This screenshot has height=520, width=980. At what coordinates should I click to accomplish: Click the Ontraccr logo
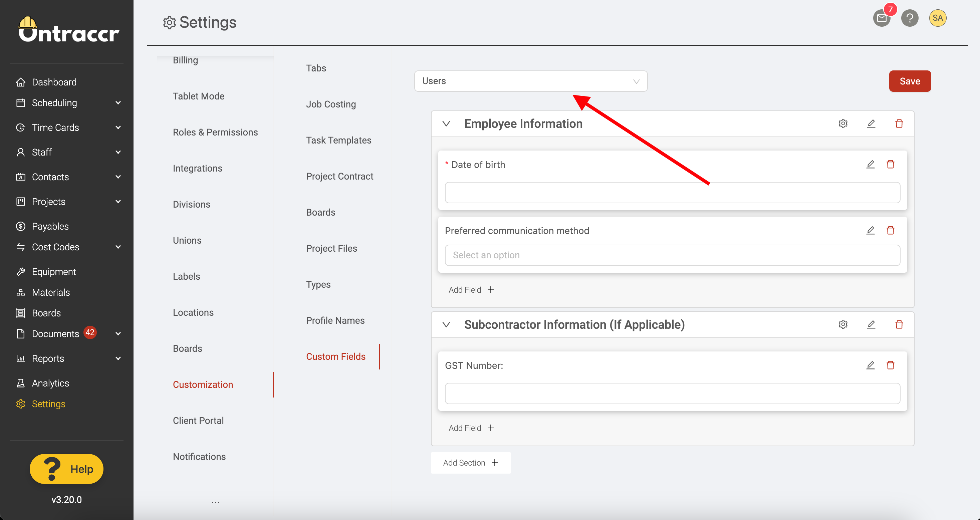coord(68,30)
